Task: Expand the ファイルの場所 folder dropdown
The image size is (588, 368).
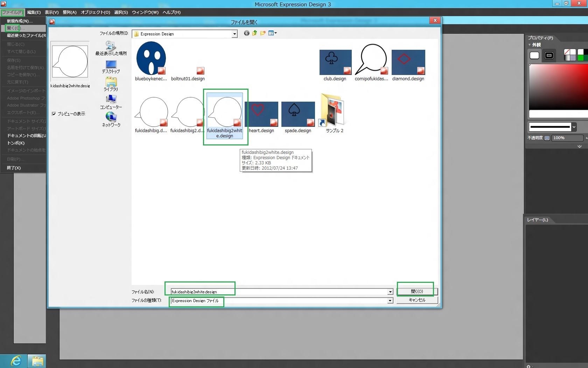Action: pos(234,34)
